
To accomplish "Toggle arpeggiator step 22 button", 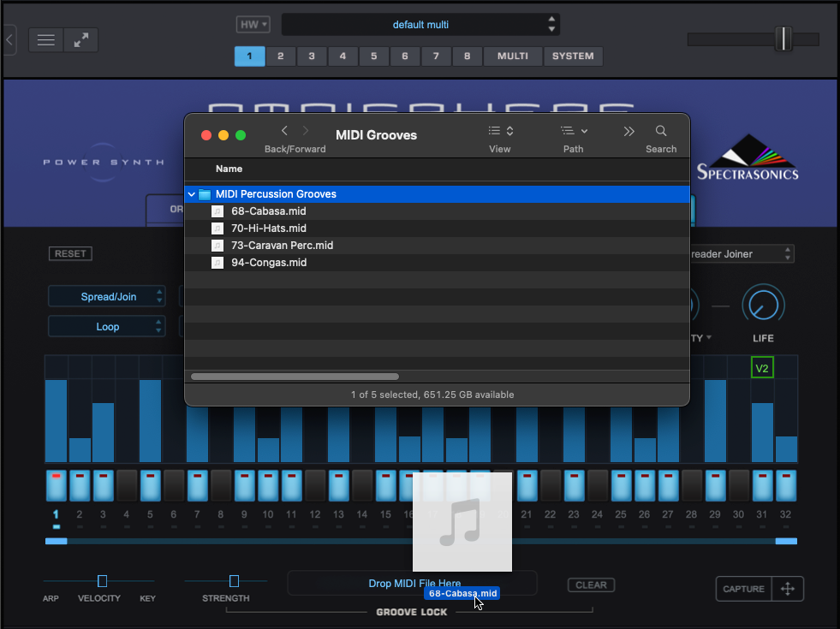I will click(x=551, y=485).
